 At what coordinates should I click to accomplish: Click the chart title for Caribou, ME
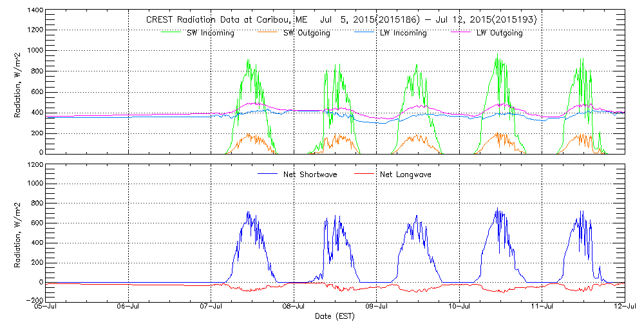[341, 20]
